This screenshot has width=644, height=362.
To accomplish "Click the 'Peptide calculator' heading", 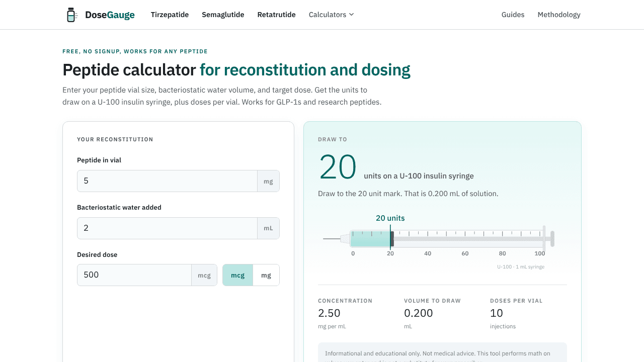I will coord(129,70).
